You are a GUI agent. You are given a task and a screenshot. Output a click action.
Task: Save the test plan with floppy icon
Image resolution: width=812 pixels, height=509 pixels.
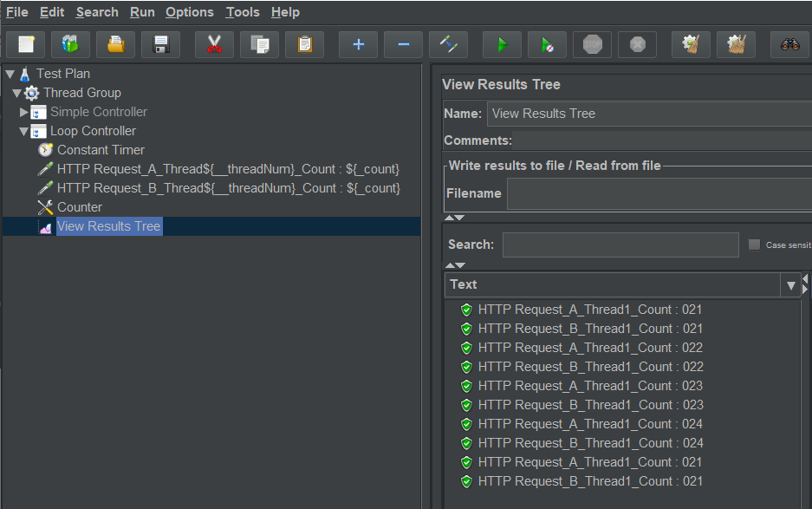pos(161,44)
